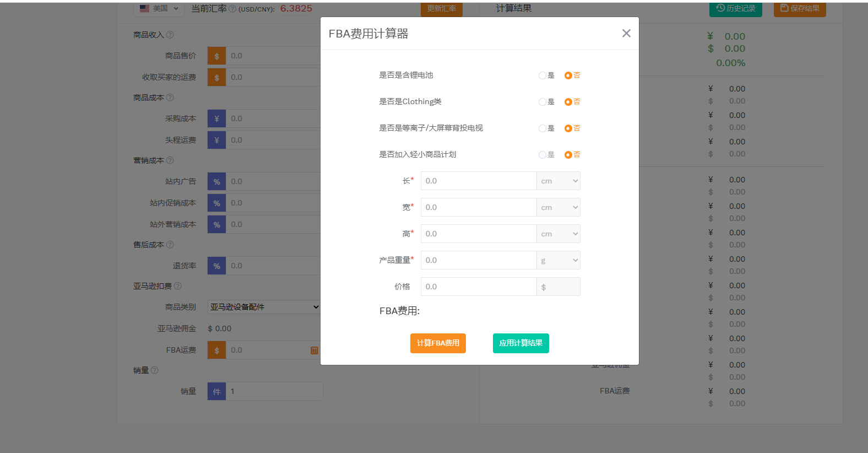Focus the 价格 price input
This screenshot has height=453, width=868.
coord(479,287)
